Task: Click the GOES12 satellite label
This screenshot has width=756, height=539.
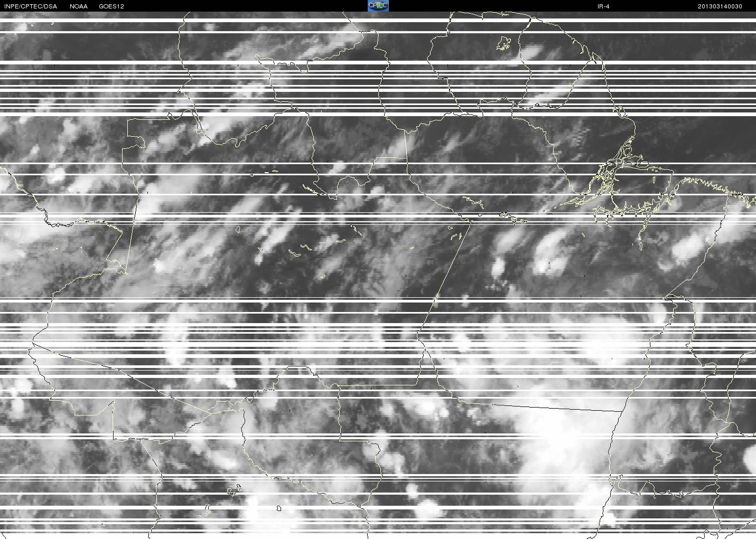Action: (111, 6)
